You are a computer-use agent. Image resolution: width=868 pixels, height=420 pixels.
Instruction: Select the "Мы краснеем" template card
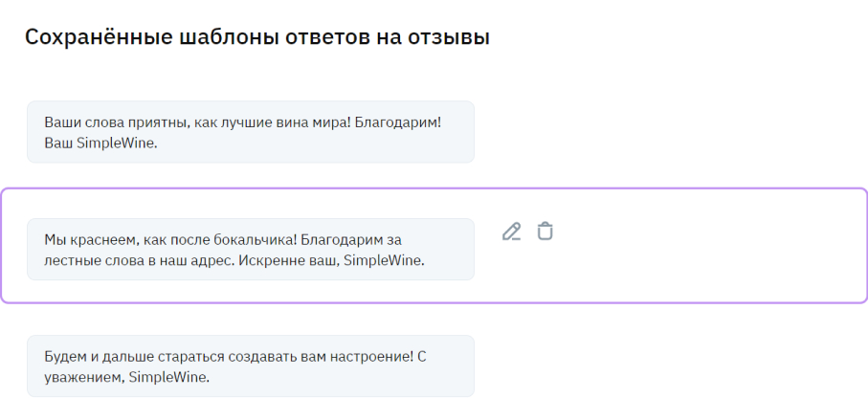[x=250, y=249]
